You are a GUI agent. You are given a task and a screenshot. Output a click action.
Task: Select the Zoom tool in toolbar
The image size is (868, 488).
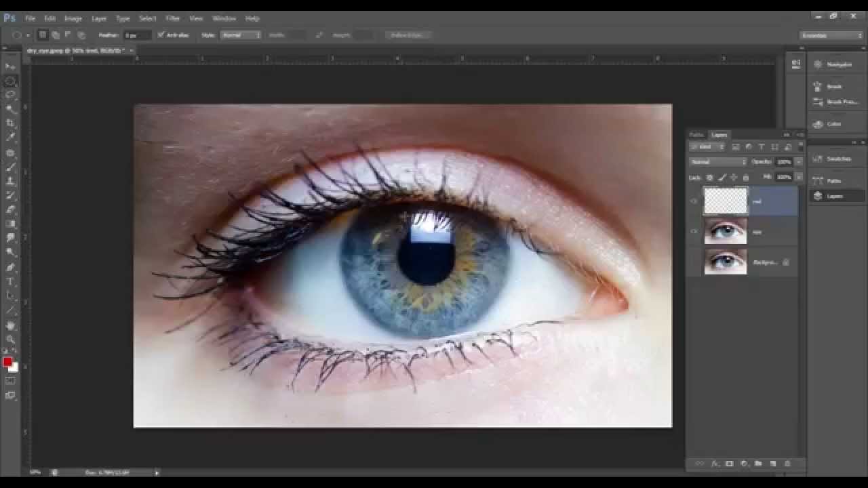[10, 339]
